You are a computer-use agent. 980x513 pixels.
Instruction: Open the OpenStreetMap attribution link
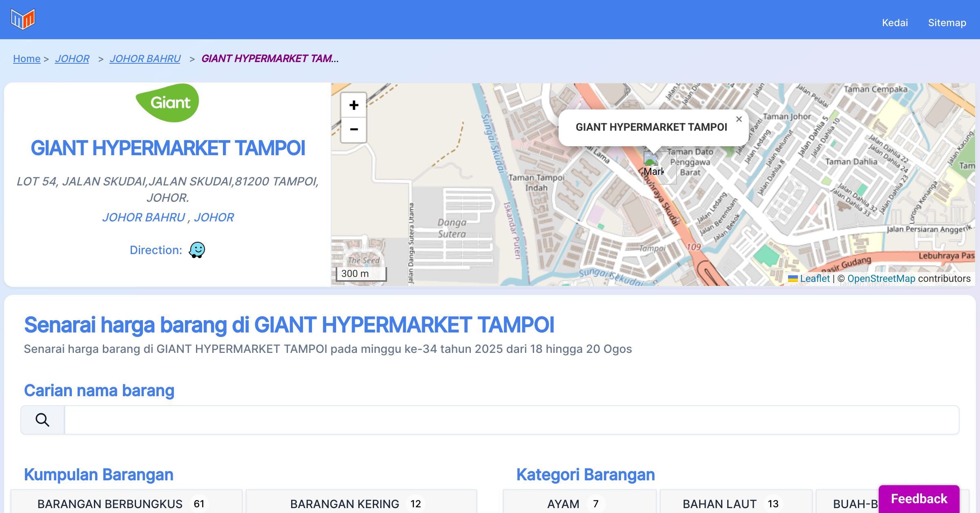(881, 279)
